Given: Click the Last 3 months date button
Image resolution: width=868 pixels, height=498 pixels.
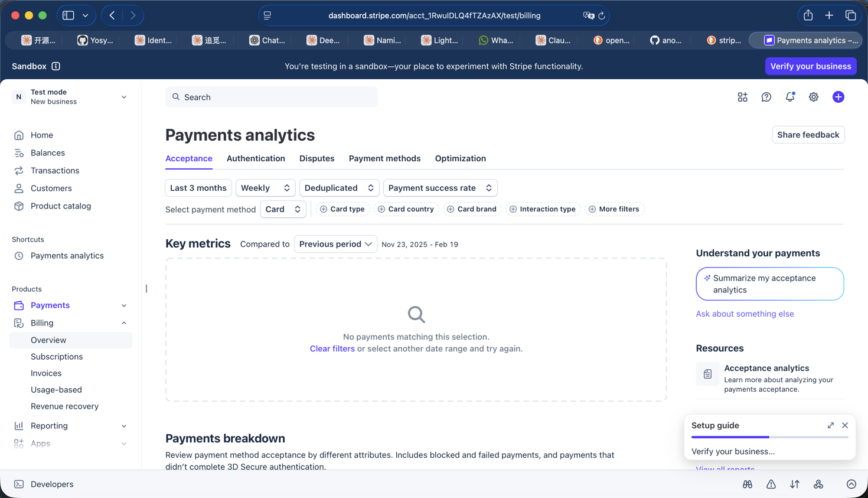Looking at the screenshot, I should click(198, 188).
